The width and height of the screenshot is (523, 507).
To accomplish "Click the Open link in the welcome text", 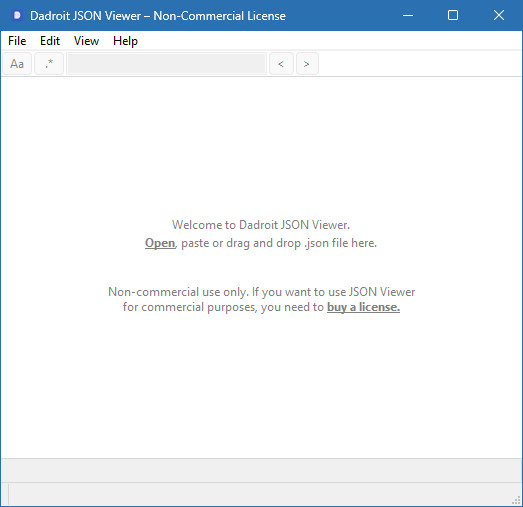I will (x=160, y=243).
